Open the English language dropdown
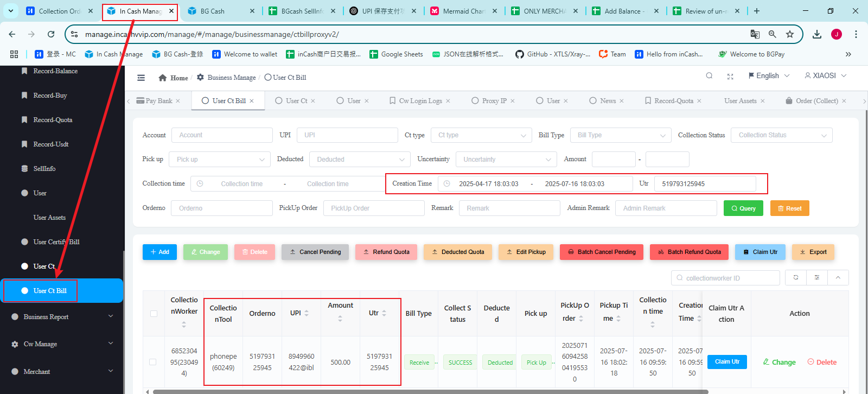The height and width of the screenshot is (394, 868). coord(769,76)
